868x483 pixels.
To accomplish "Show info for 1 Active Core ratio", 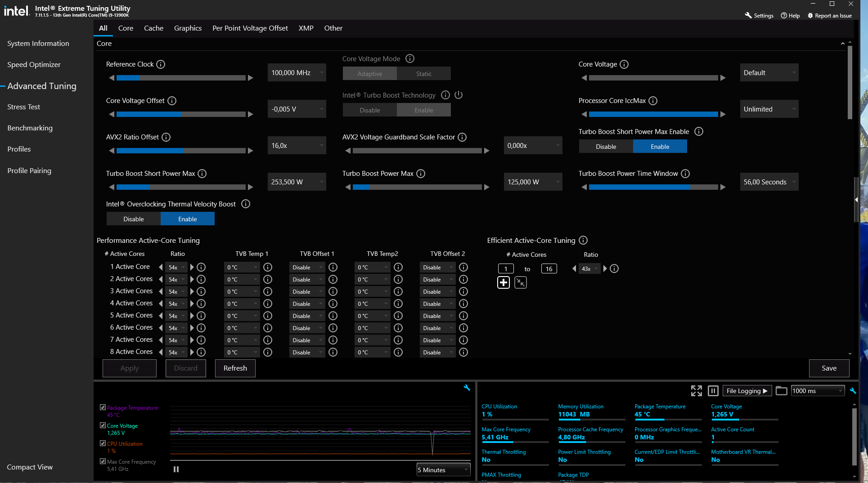I will tap(201, 267).
